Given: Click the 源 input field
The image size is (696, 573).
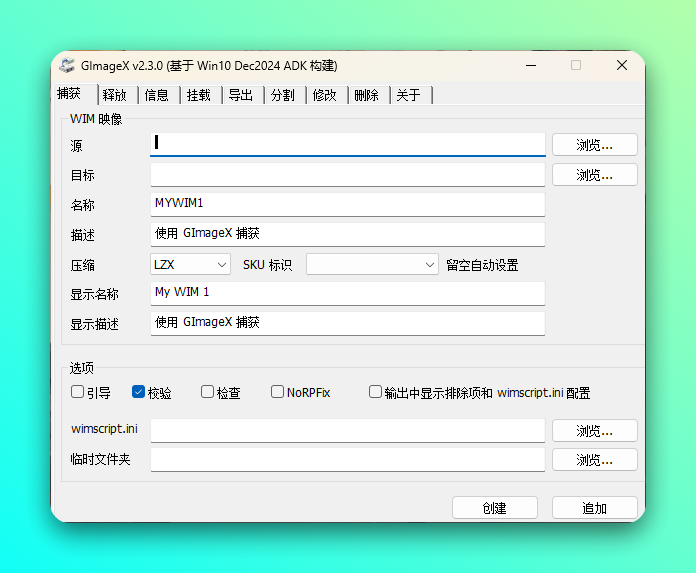Looking at the screenshot, I should pyautogui.click(x=348, y=145).
